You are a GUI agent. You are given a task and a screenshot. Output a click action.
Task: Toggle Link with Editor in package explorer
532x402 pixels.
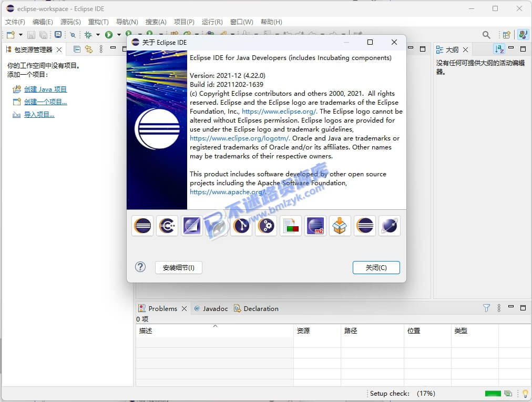[x=89, y=49]
